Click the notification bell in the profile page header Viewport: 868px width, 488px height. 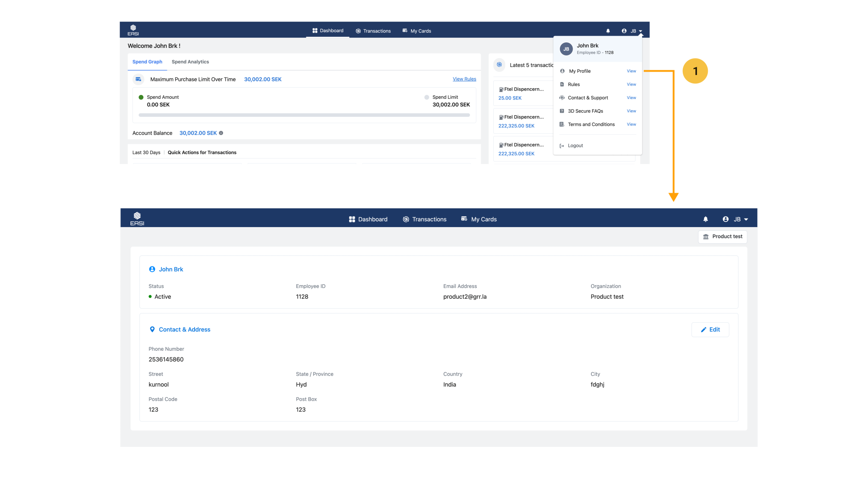pos(705,219)
